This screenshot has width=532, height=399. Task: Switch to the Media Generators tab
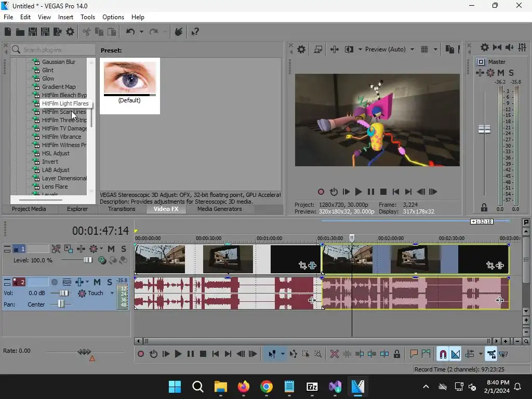point(220,209)
